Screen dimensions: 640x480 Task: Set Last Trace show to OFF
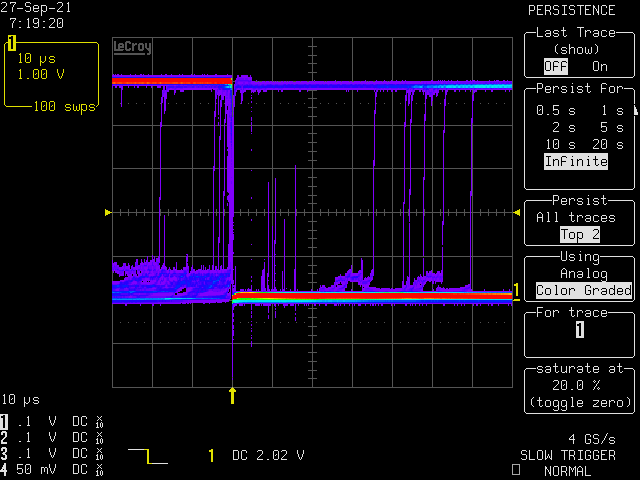click(554, 66)
